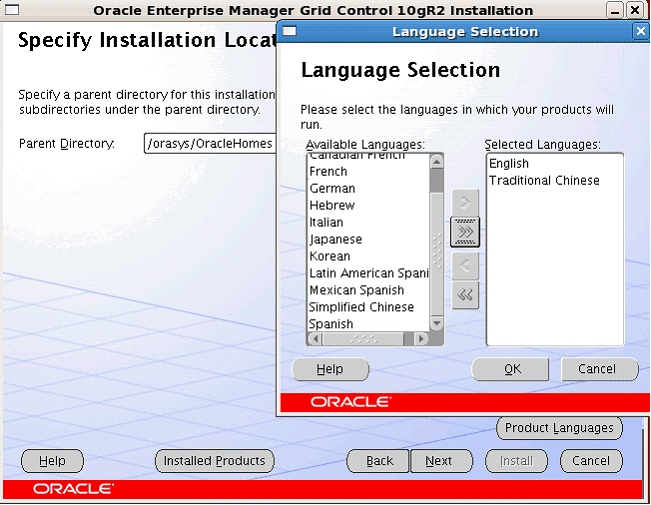Click Next in the installer
The width and height of the screenshot is (651, 505).
(441, 461)
